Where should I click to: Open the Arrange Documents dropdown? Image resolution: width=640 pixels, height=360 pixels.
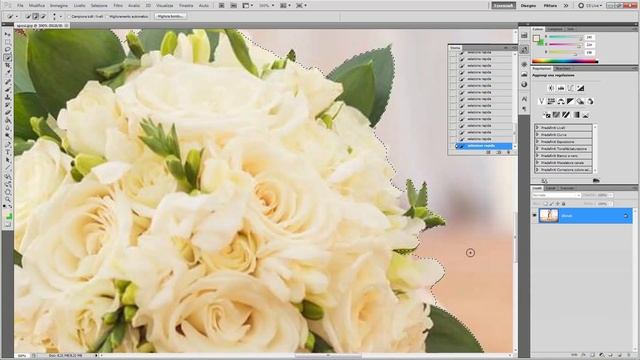coord(285,6)
